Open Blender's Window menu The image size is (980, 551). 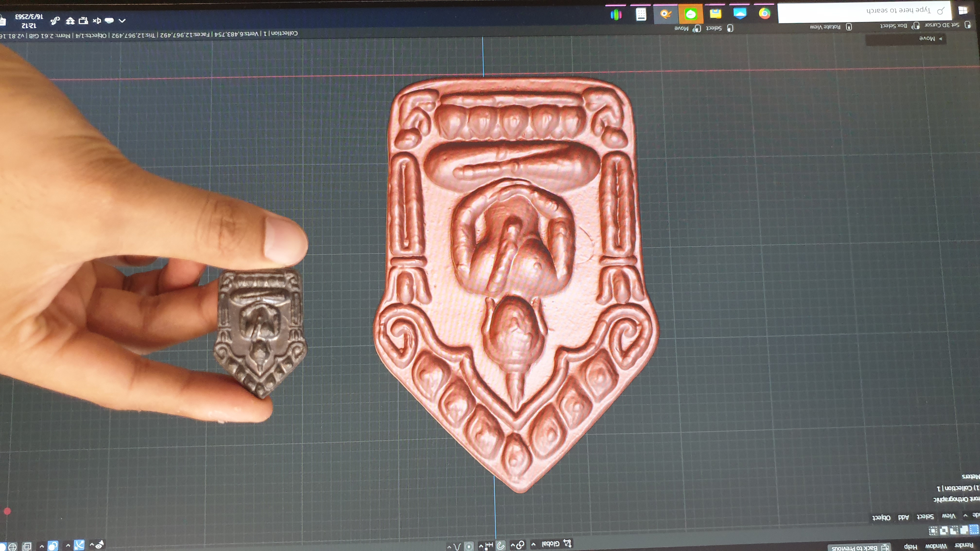(x=936, y=546)
